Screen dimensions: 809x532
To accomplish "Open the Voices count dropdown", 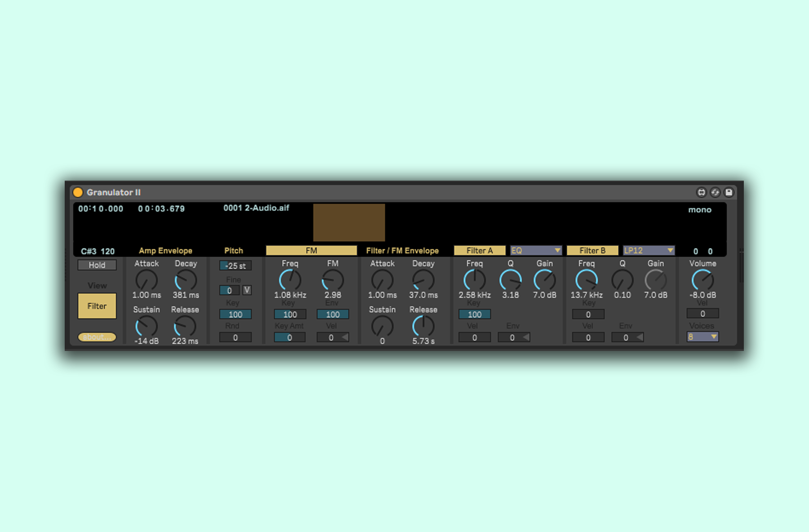I will tap(702, 337).
